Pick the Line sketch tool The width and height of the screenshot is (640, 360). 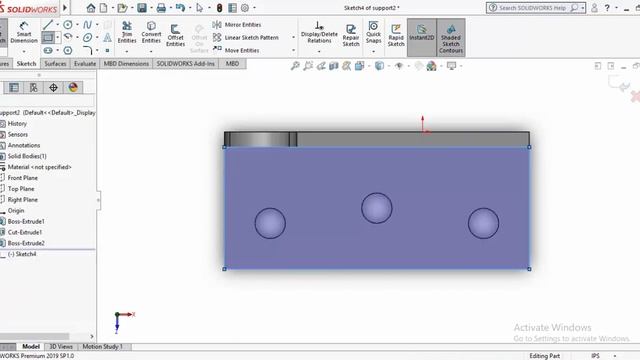pos(48,25)
